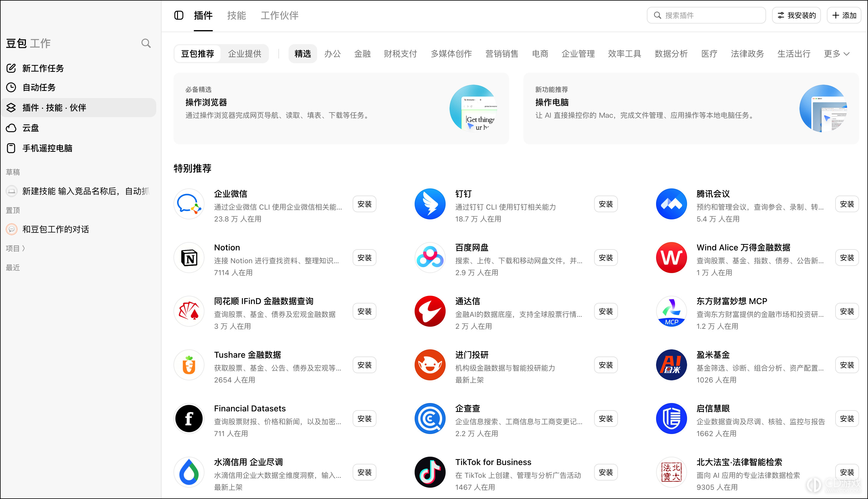
Task: Click the 新工作任务 compose icon
Action: (x=11, y=68)
